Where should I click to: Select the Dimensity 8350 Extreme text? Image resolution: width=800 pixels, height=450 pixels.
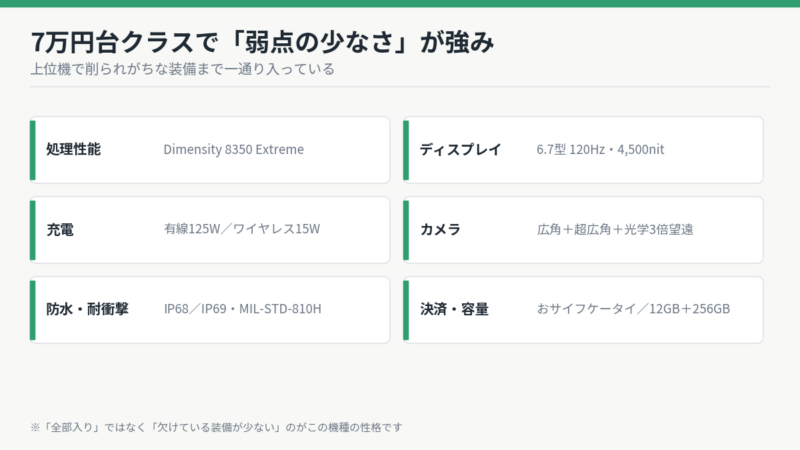[234, 149]
